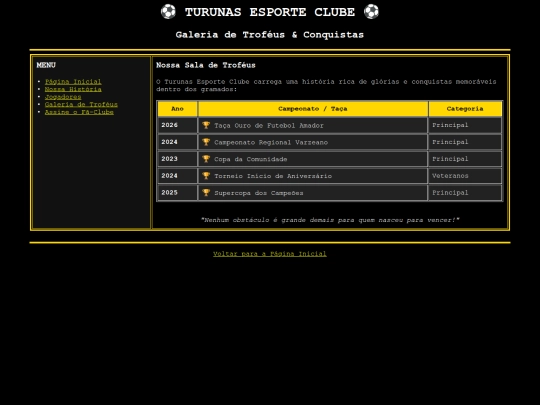Click Campeonato Regional Varzeano text
Image resolution: width=540 pixels, height=405 pixels.
click(271, 143)
